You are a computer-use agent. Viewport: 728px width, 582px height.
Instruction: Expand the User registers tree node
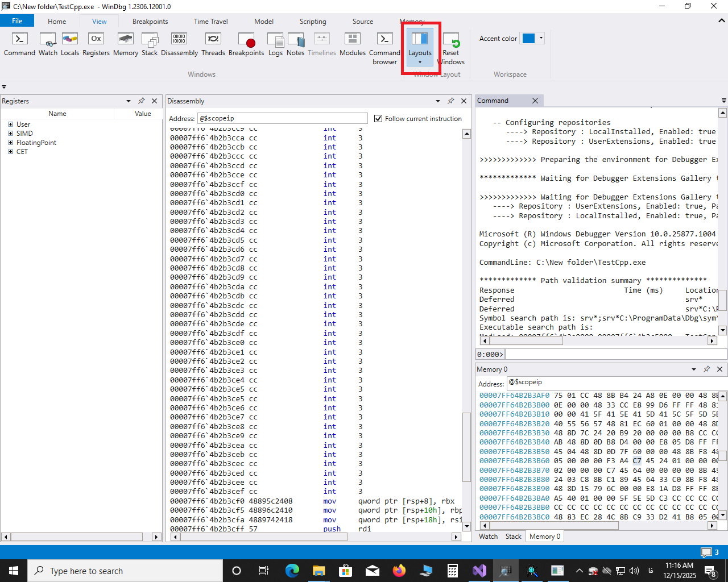pyautogui.click(x=10, y=124)
